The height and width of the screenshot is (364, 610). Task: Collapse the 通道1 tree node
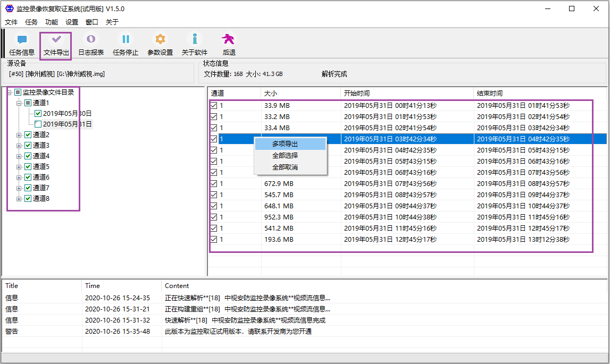(19, 103)
